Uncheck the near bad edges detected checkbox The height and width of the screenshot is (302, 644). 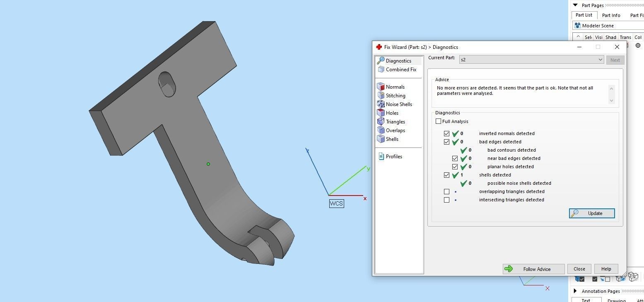pyautogui.click(x=455, y=158)
